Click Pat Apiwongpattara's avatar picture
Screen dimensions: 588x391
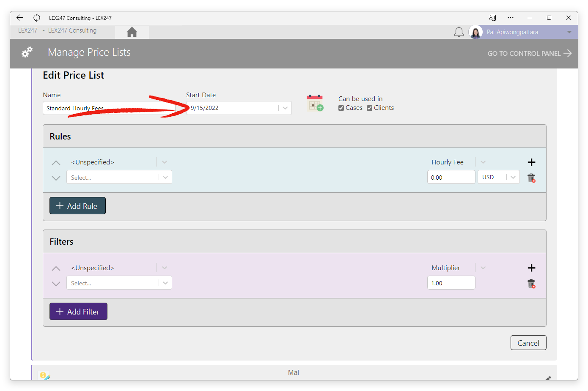coord(475,32)
